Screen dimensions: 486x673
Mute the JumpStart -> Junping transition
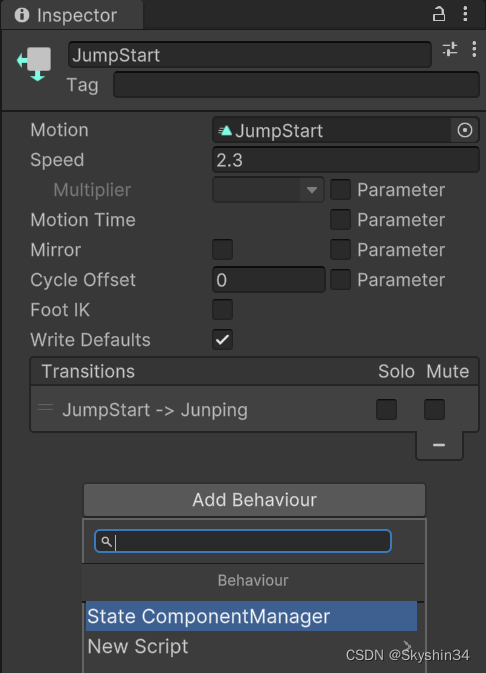point(434,409)
